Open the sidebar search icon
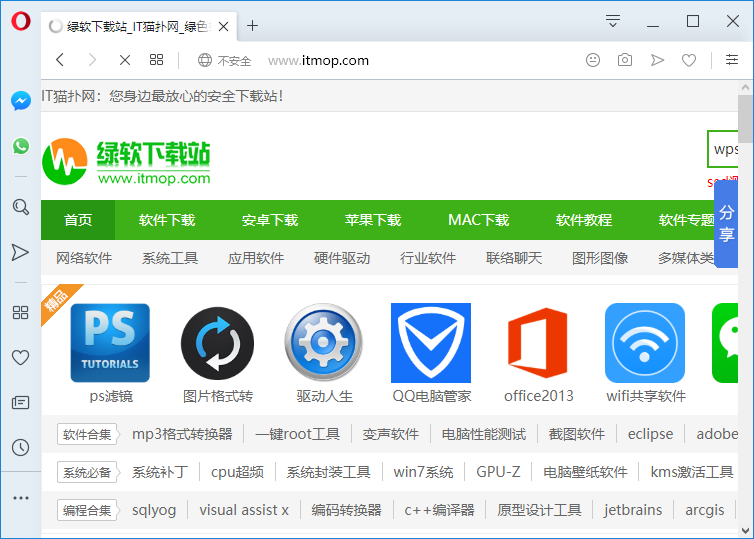 coord(21,207)
